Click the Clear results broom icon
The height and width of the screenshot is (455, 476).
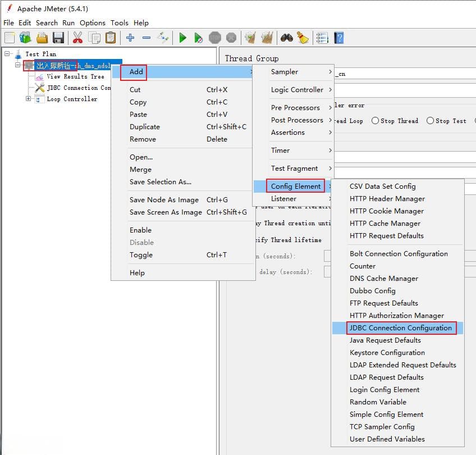coord(250,38)
